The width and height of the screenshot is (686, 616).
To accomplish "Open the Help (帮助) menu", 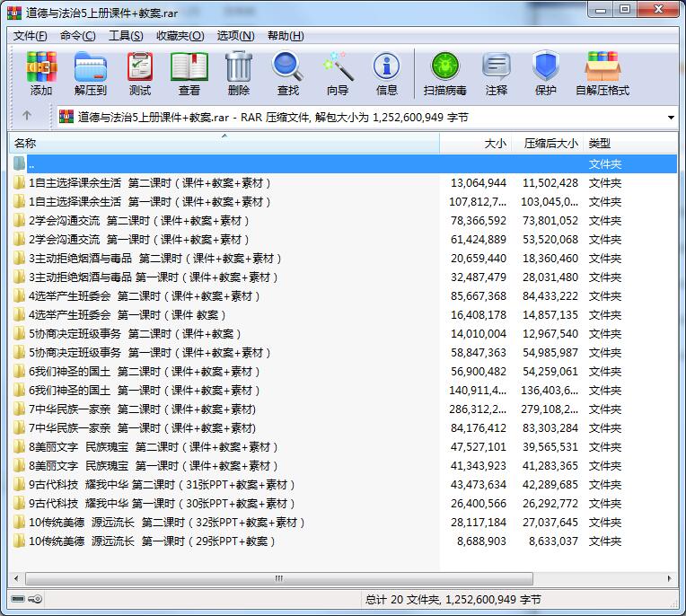I will 286,35.
